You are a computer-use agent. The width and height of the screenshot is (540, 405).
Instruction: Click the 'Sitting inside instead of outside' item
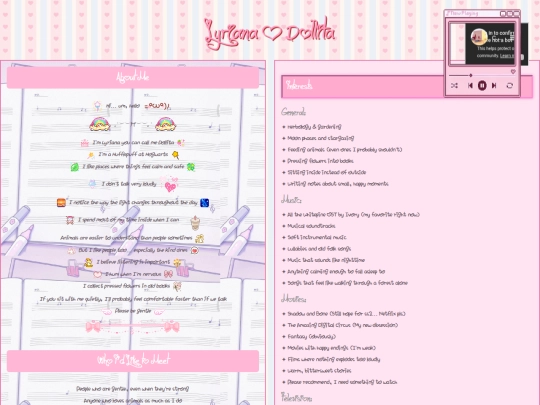(x=326, y=172)
